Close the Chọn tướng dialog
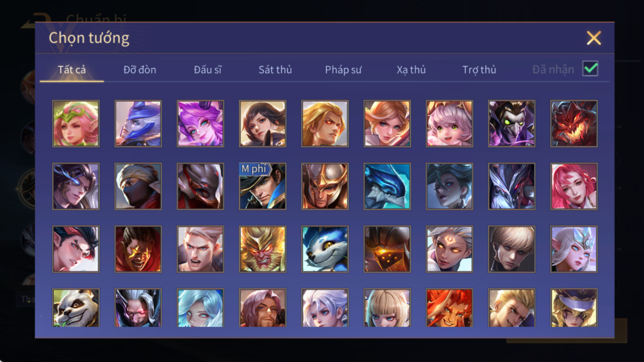This screenshot has height=362, width=644. (x=594, y=38)
